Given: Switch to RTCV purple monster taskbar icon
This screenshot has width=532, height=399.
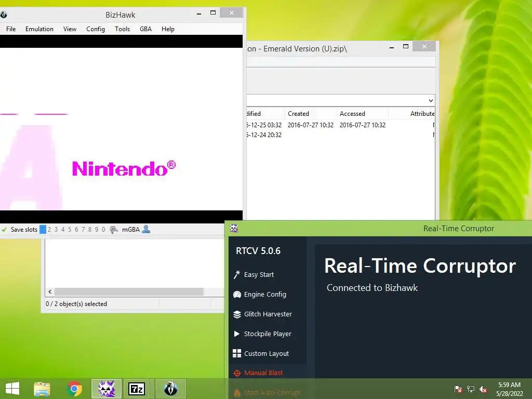Looking at the screenshot, I should 106,389.
